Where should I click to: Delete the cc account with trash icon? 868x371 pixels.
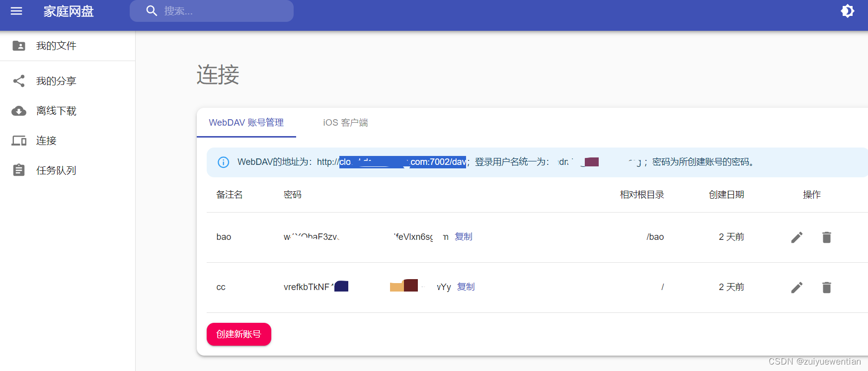pos(827,288)
